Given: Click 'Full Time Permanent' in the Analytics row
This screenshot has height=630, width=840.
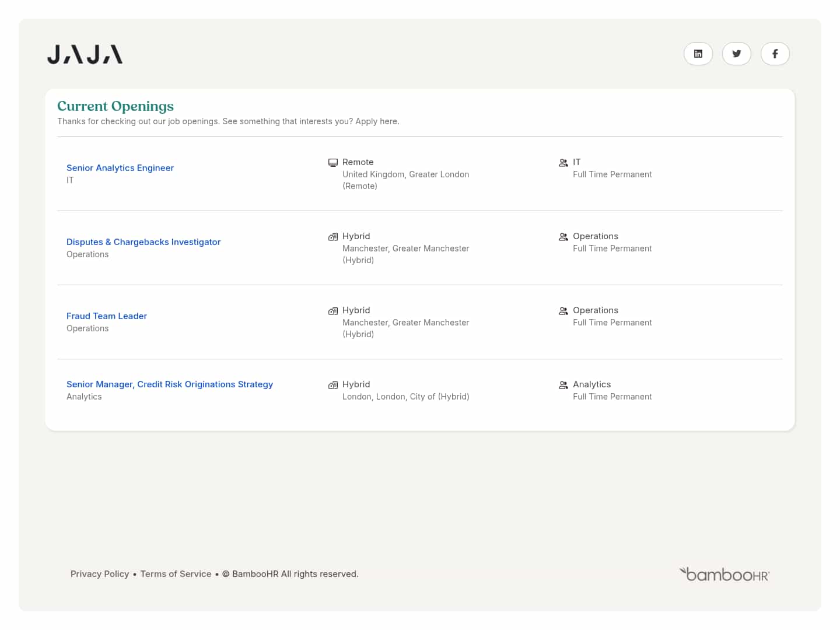Looking at the screenshot, I should tap(612, 397).
